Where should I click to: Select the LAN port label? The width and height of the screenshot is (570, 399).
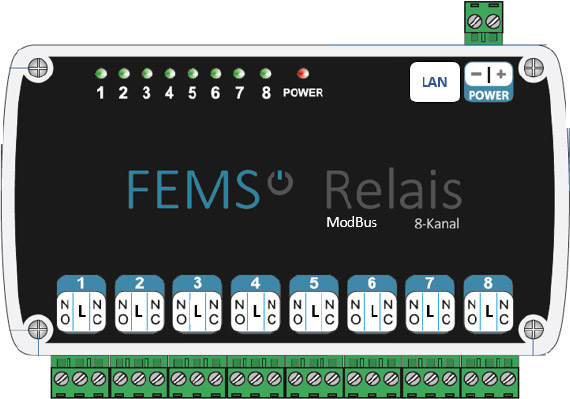tap(435, 82)
